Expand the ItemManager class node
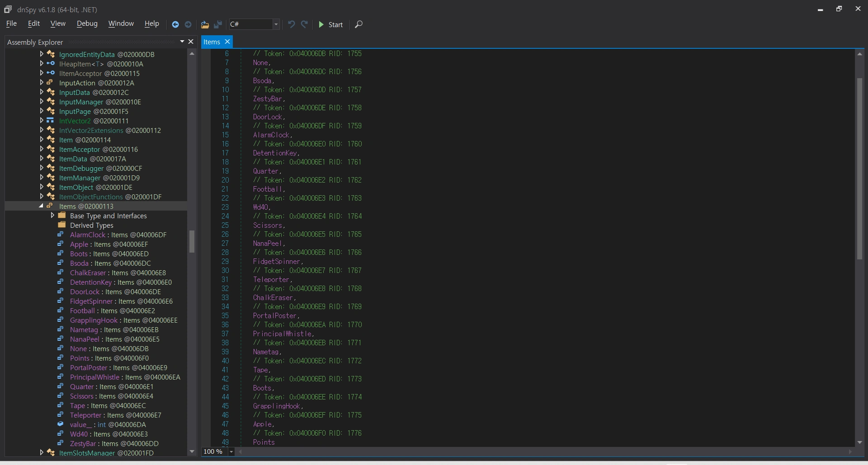This screenshot has width=868, height=465. (41, 178)
